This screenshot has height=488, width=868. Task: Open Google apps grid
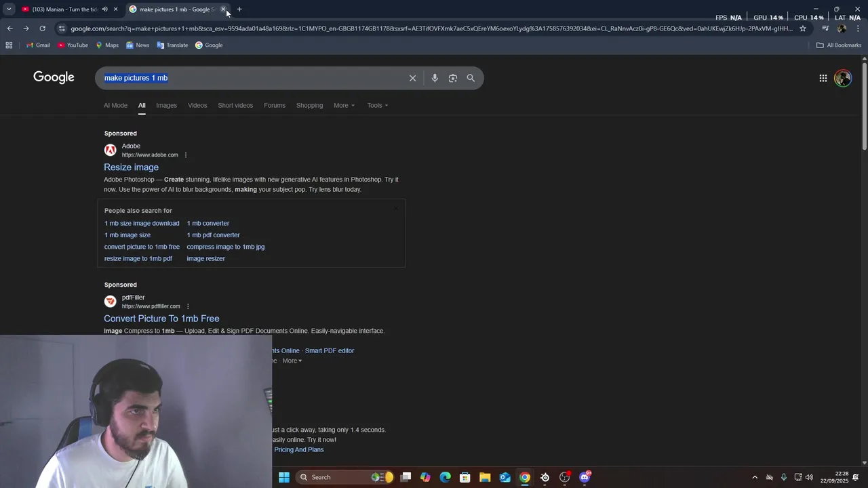[823, 78]
